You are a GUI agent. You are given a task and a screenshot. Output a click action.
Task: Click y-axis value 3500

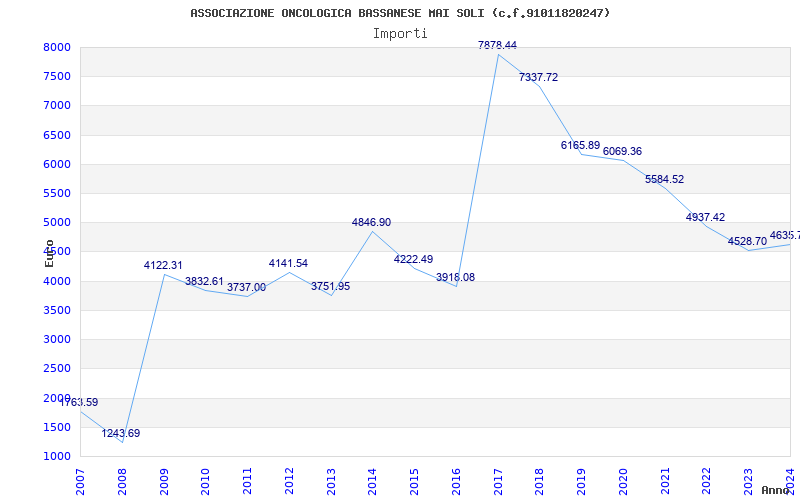(x=57, y=310)
